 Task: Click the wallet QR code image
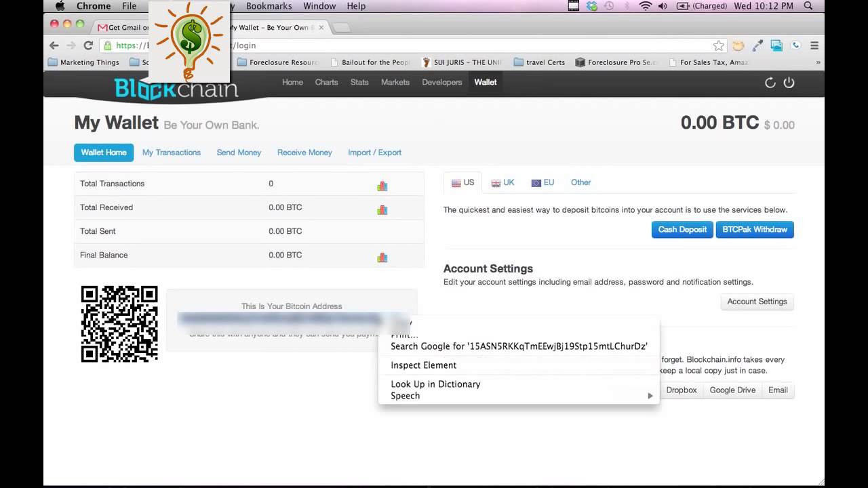tap(119, 324)
